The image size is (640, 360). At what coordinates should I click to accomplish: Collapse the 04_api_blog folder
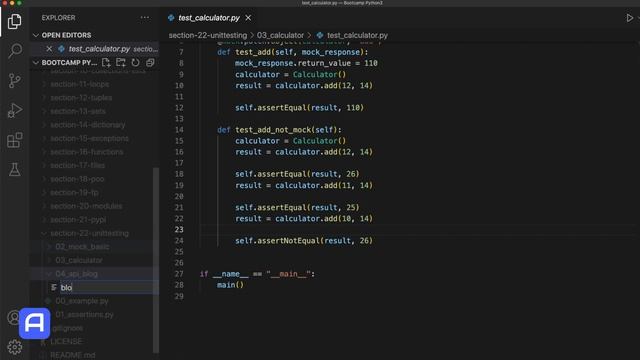click(76, 273)
